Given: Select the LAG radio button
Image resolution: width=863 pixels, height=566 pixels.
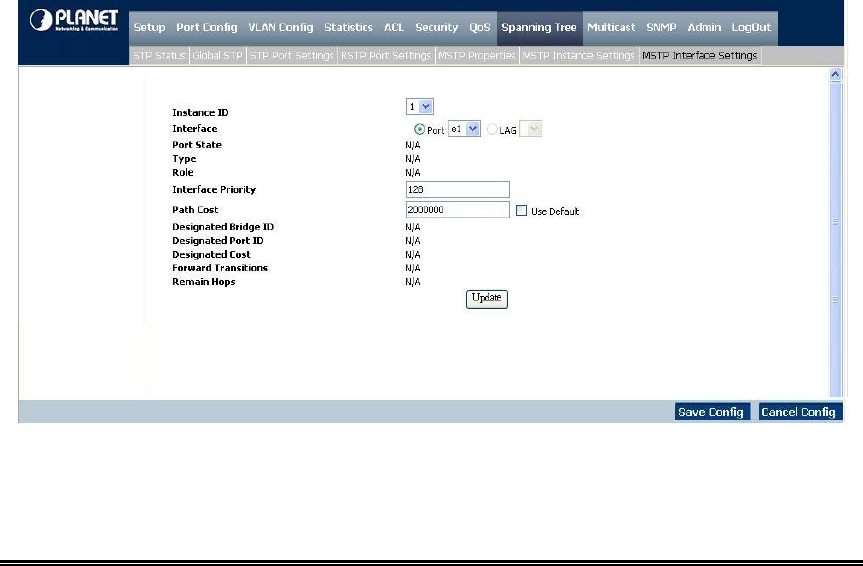Looking at the screenshot, I should tap(492, 130).
